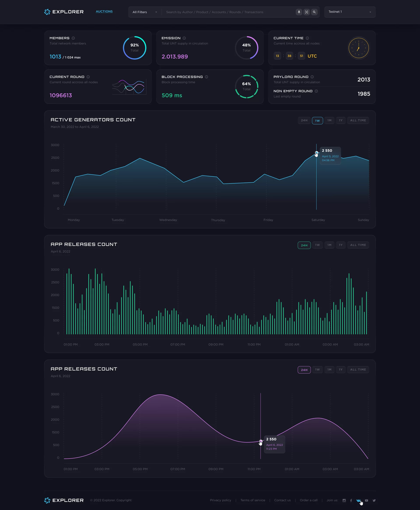Open the Twitter footer icon
The height and width of the screenshot is (510, 420).
pyautogui.click(x=374, y=500)
